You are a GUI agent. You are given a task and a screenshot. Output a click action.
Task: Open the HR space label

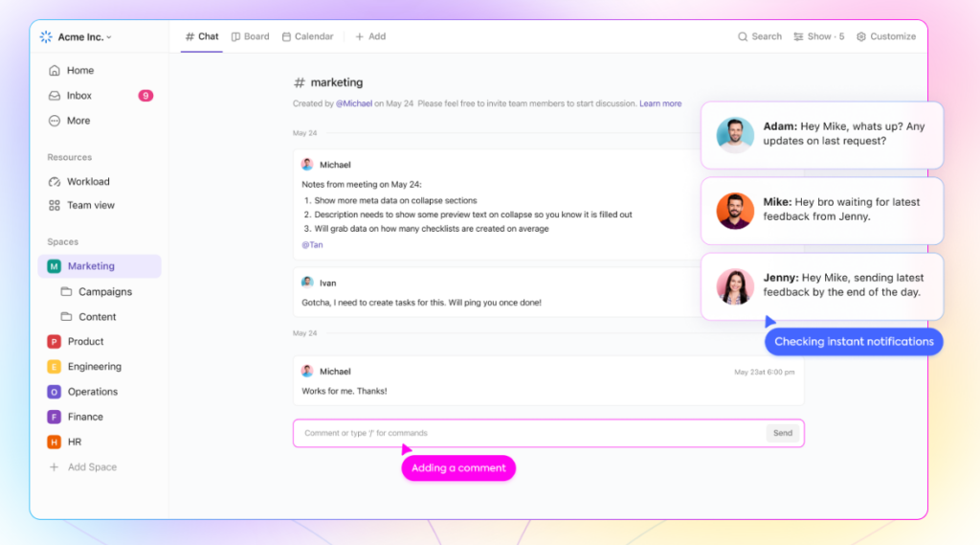[x=75, y=442]
